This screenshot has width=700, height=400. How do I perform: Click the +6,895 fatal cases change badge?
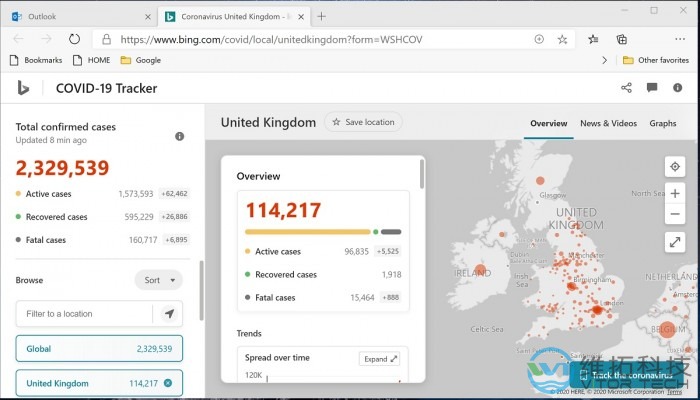(x=176, y=240)
